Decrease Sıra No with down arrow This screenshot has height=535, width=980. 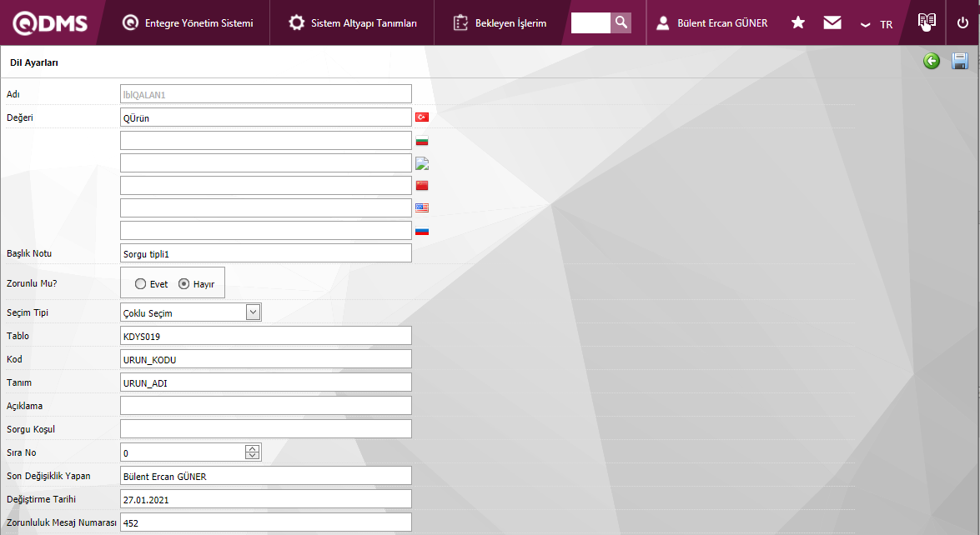click(253, 456)
